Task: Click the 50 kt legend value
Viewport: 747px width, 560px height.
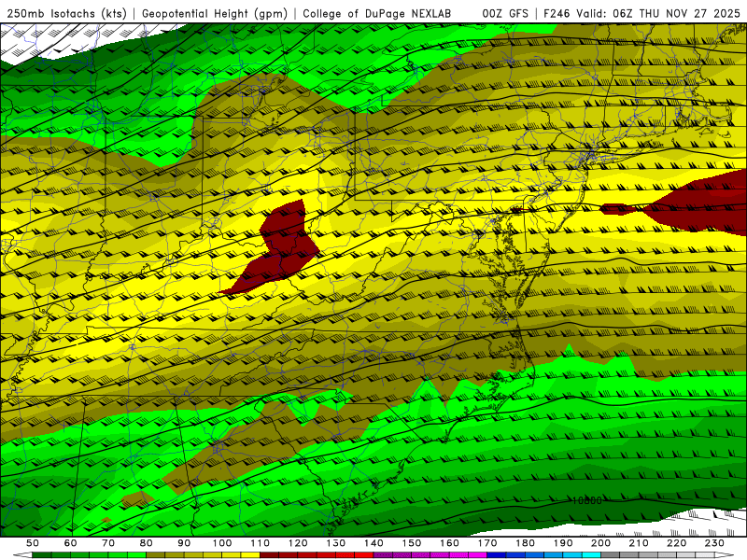Action: click(x=33, y=543)
